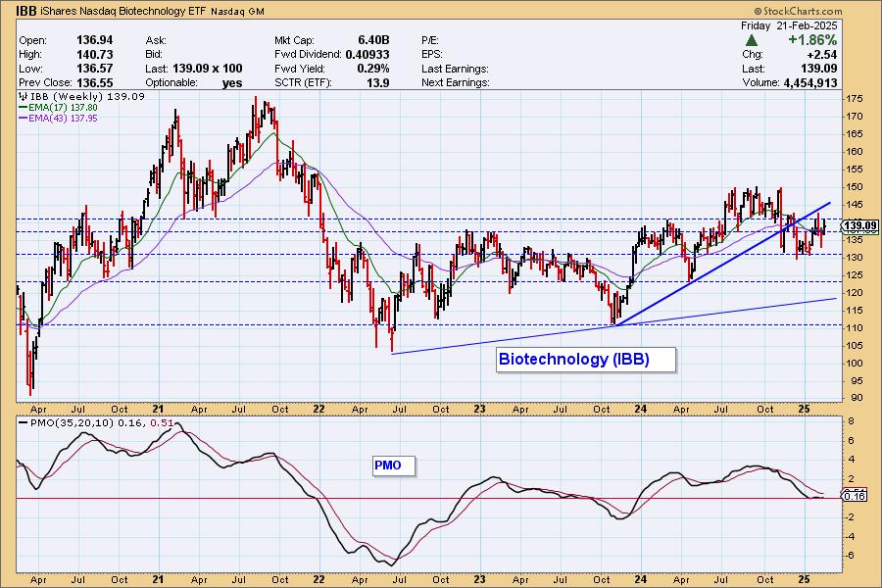Click the Nasdaq GM exchange label

(x=237, y=11)
